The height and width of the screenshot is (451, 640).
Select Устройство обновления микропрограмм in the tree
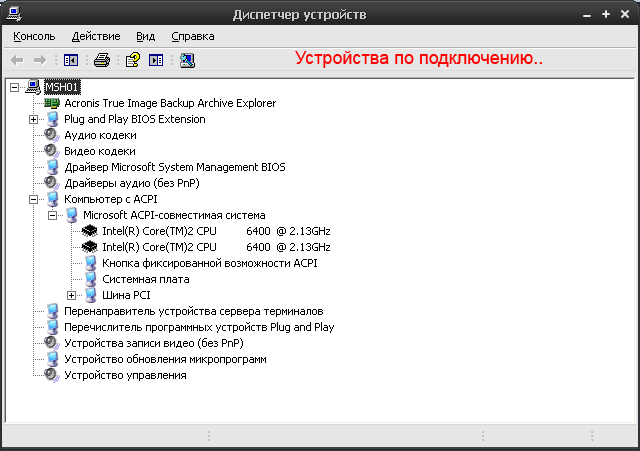click(x=165, y=359)
